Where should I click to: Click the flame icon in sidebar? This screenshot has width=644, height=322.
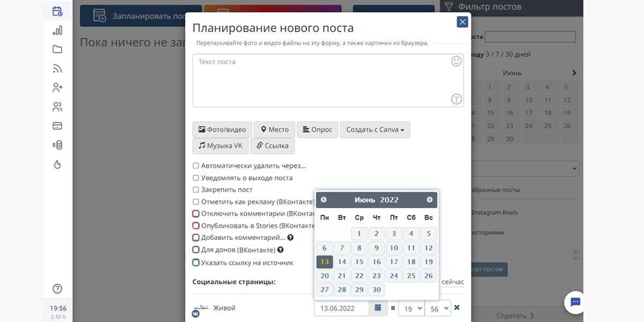click(x=57, y=165)
